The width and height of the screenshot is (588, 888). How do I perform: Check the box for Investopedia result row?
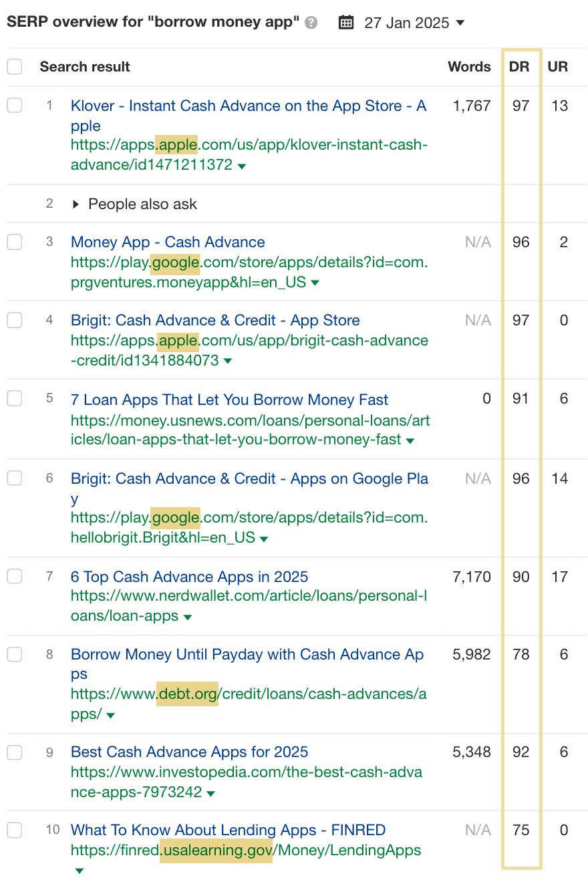pos(14,752)
